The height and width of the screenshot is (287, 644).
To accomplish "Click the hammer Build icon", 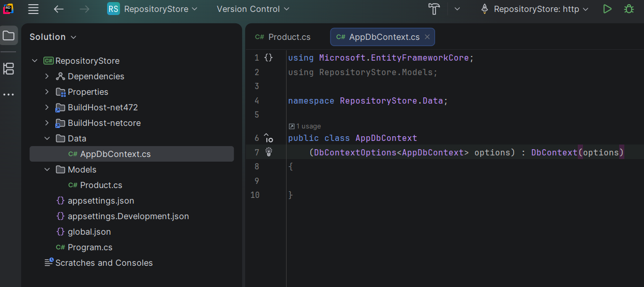I will (434, 9).
